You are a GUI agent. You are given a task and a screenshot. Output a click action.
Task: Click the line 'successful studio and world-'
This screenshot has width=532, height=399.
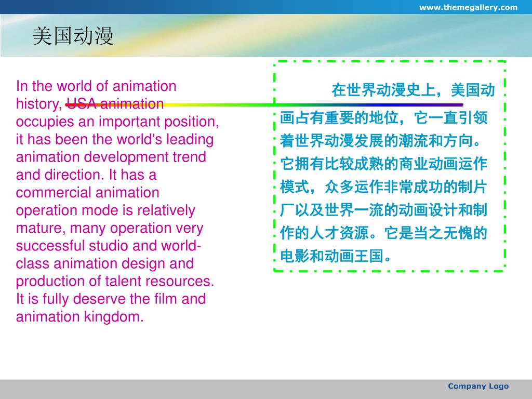pyautogui.click(x=109, y=246)
